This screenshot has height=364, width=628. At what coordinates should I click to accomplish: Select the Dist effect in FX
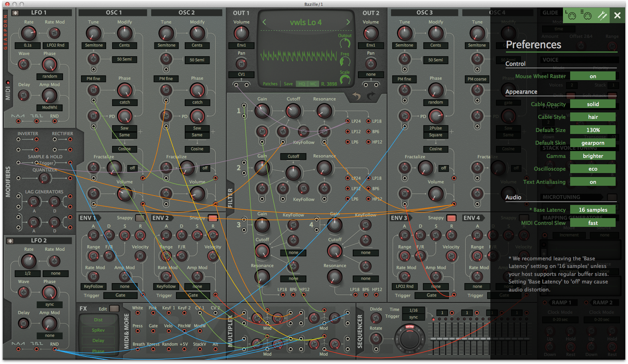coord(98,320)
